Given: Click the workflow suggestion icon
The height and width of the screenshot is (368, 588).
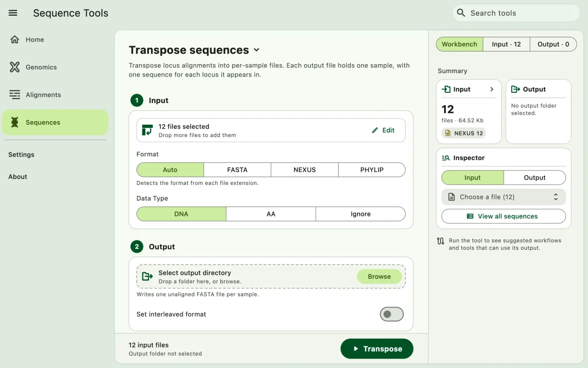Looking at the screenshot, I should click(441, 241).
